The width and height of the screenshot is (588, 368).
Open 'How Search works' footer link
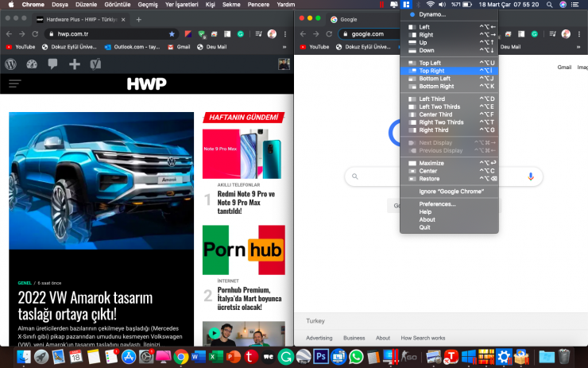click(423, 338)
